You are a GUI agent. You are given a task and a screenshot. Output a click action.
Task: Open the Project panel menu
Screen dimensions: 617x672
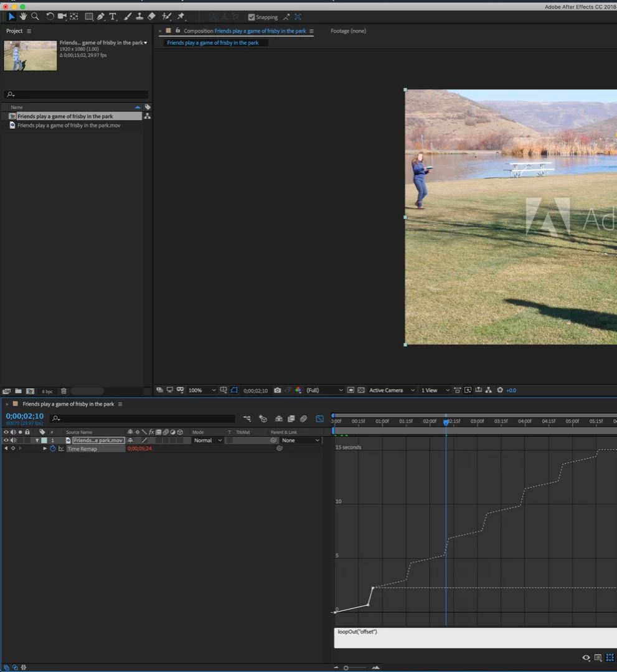29,31
